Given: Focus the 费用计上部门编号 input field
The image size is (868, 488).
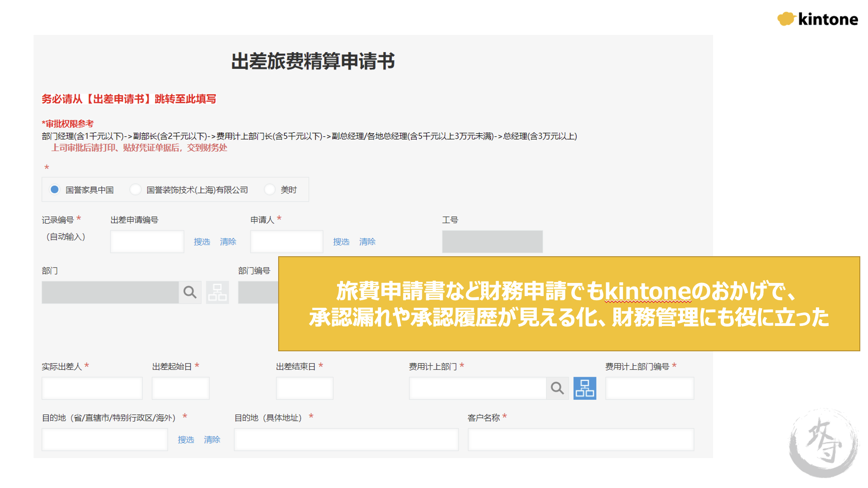Looking at the screenshot, I should pyautogui.click(x=650, y=388).
